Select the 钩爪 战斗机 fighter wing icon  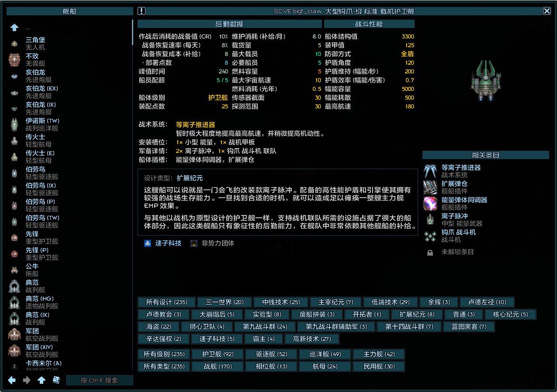(430, 236)
